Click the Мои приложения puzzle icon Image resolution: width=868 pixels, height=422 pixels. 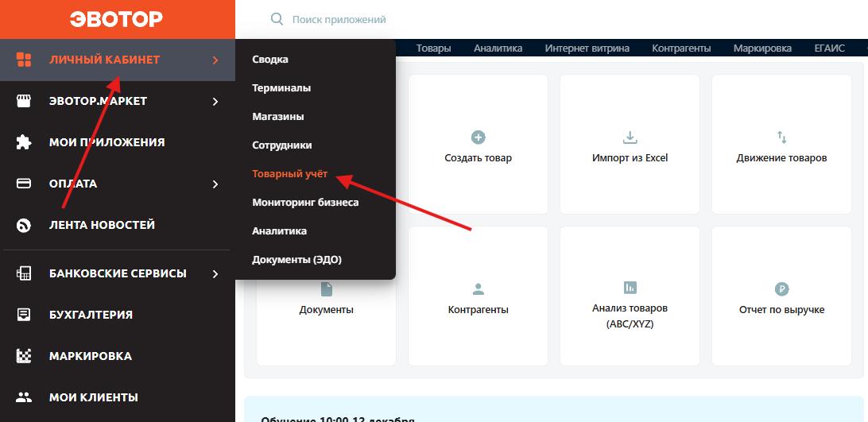(x=24, y=142)
